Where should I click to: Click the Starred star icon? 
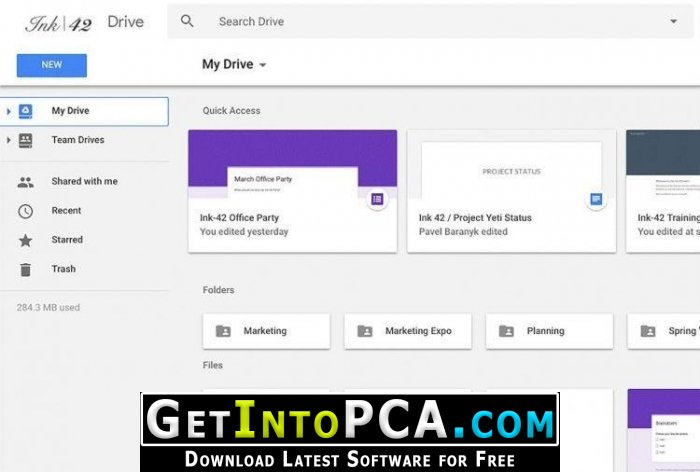click(x=25, y=240)
